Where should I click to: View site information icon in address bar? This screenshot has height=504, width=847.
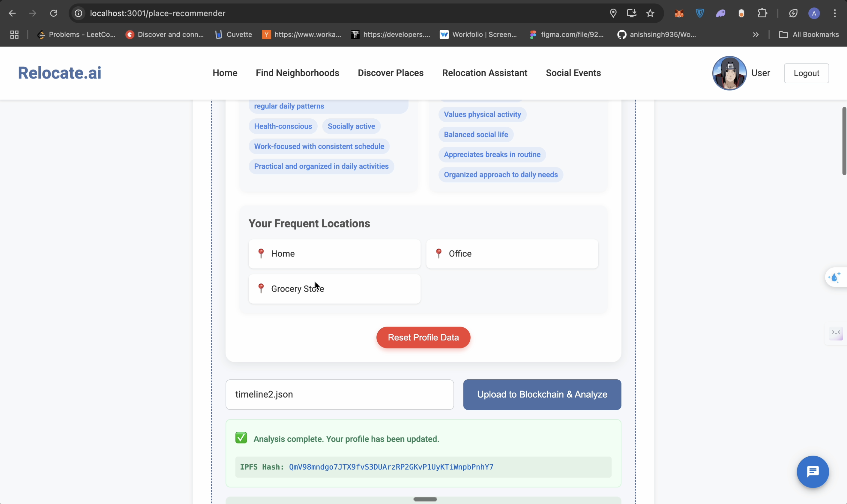click(79, 13)
